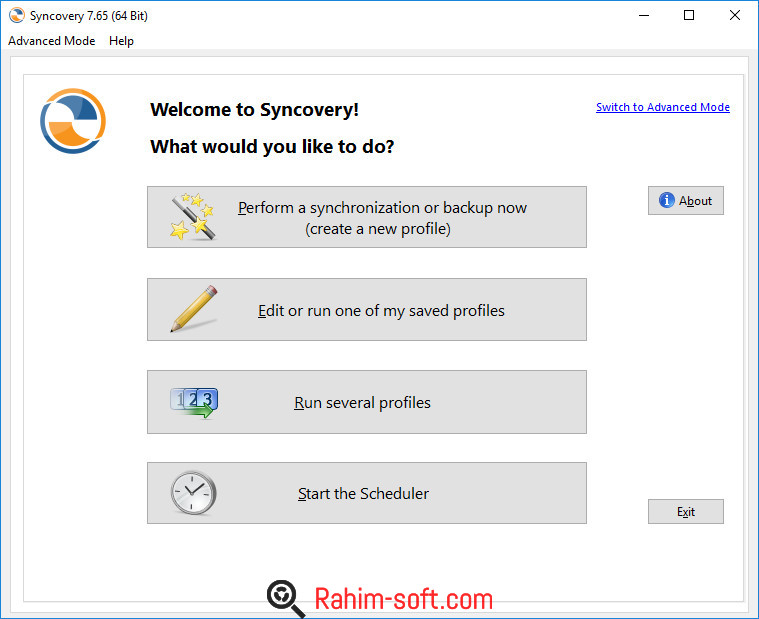Follow the Switch to Advanced Mode link
The width and height of the screenshot is (759, 619).
pos(663,107)
